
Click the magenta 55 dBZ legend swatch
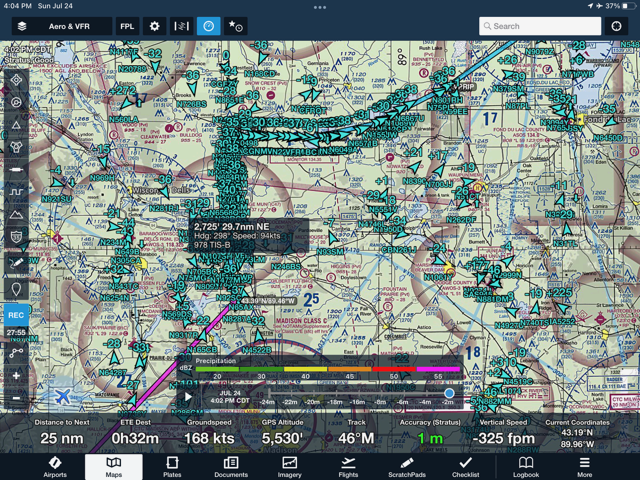tap(438, 369)
